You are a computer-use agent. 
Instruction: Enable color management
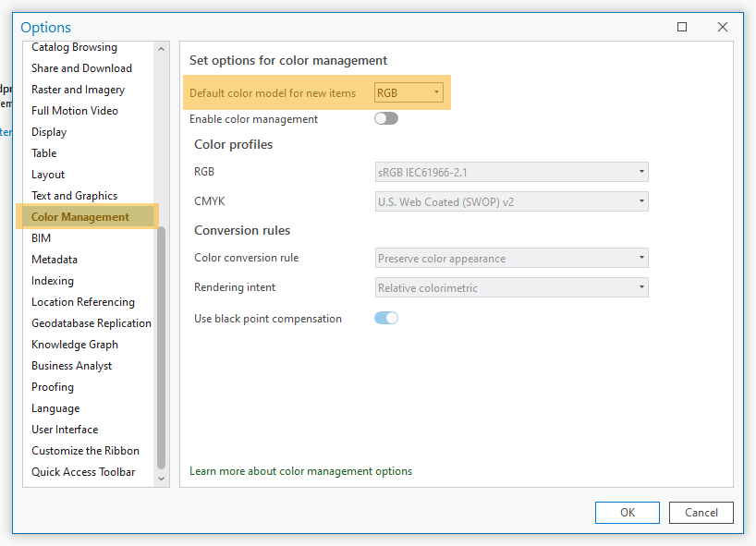tap(385, 118)
